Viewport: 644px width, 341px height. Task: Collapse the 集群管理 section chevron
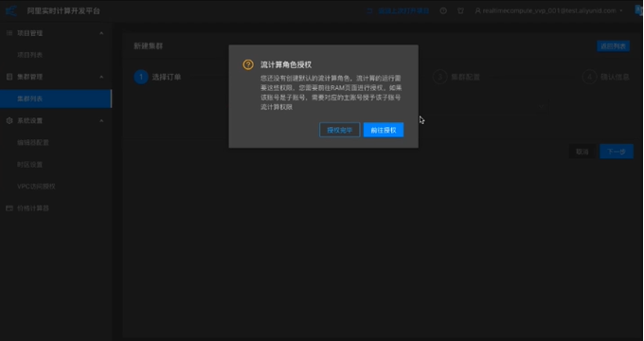click(x=101, y=77)
